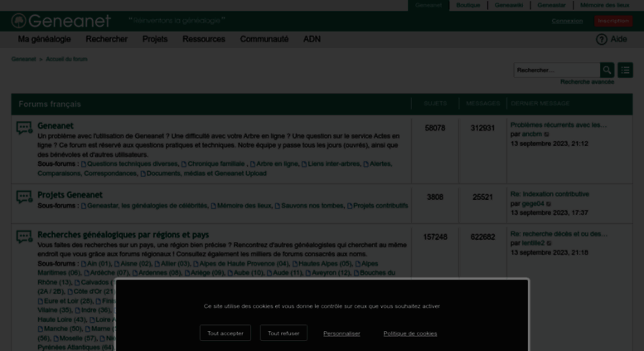Switch to the Boutique top tab
The height and width of the screenshot is (351, 644).
click(467, 5)
